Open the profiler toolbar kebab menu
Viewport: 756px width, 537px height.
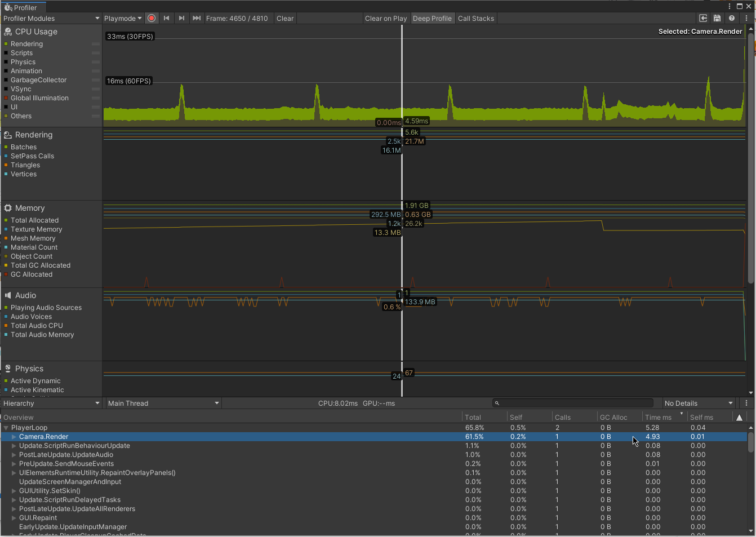coord(746,18)
